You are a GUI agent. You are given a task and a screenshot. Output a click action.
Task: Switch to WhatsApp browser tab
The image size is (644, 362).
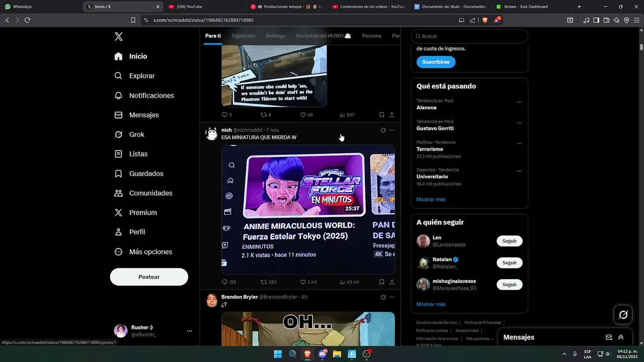40,7
